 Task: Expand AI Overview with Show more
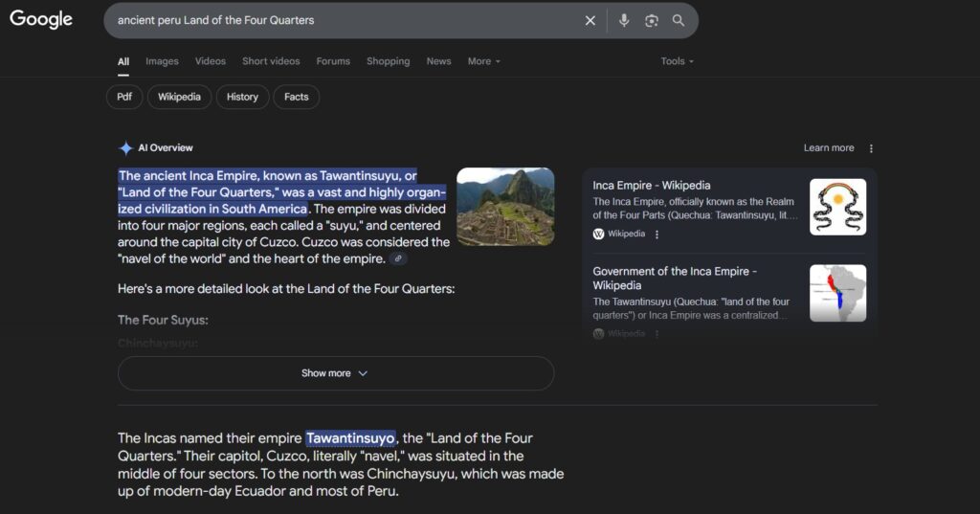335,373
